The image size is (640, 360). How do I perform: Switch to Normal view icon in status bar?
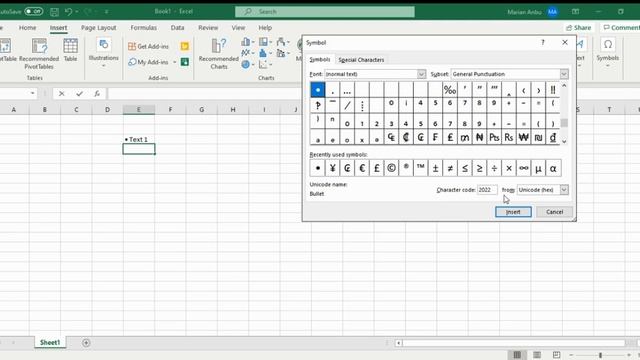[517, 355]
